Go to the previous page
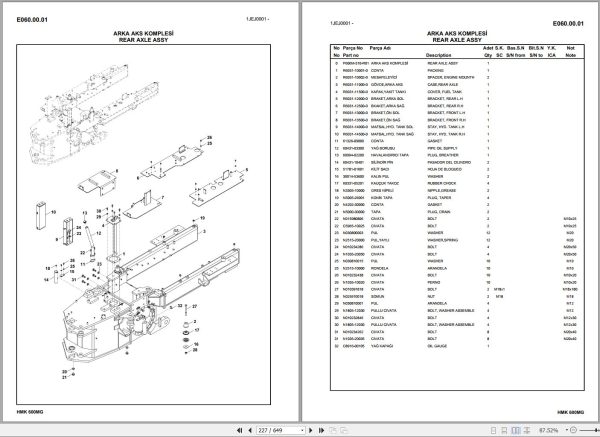 (x=250, y=430)
